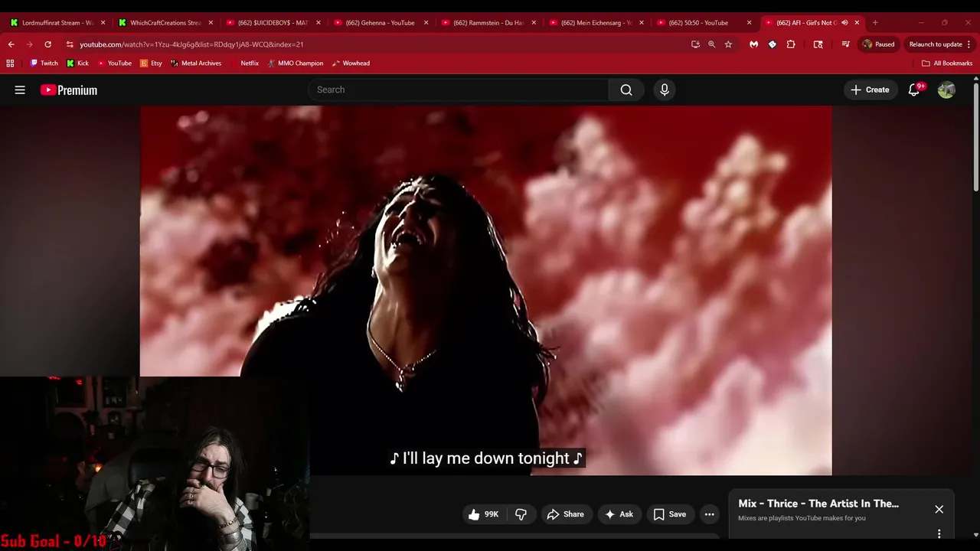Open the Twitch bookmark
The height and width of the screenshot is (551, 980).
pyautogui.click(x=43, y=64)
